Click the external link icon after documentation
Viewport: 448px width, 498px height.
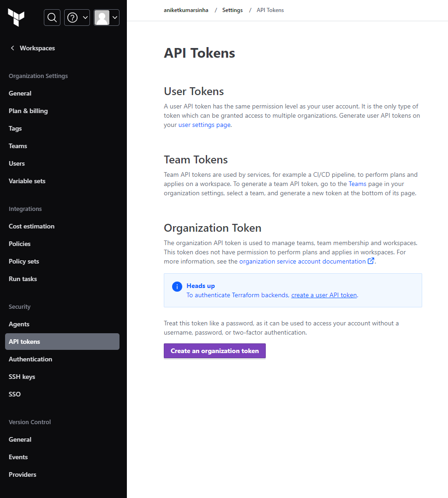point(370,261)
